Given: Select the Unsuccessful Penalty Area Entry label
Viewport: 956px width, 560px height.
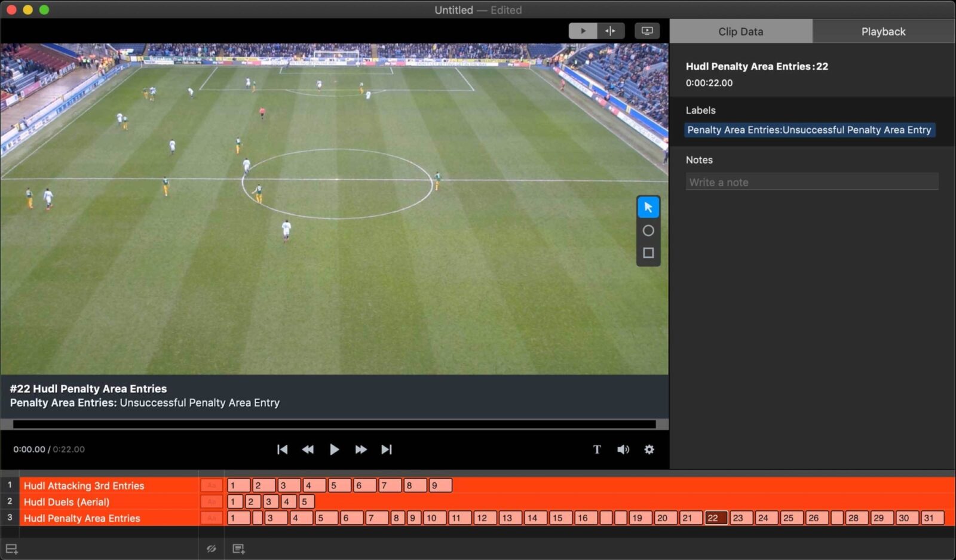Looking at the screenshot, I should click(809, 130).
